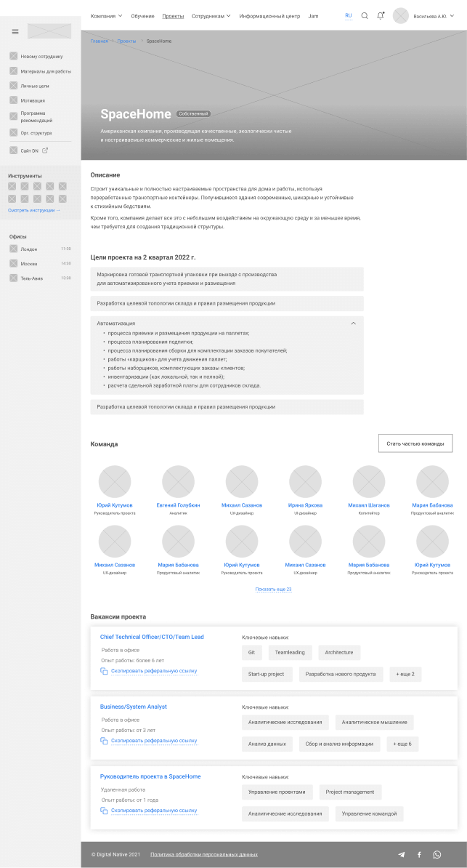
Task: Open the Facebook footer icon
Action: click(x=419, y=855)
